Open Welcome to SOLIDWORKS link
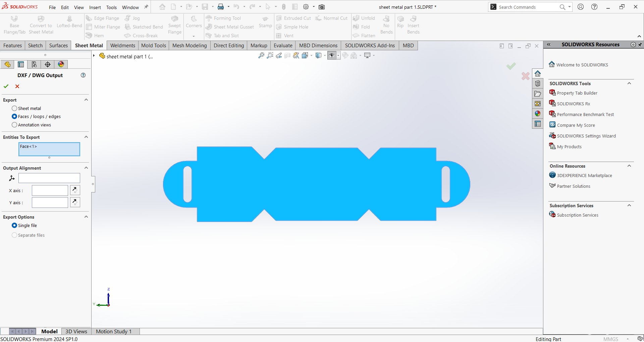Viewport: 644px width, 342px height. tap(582, 65)
